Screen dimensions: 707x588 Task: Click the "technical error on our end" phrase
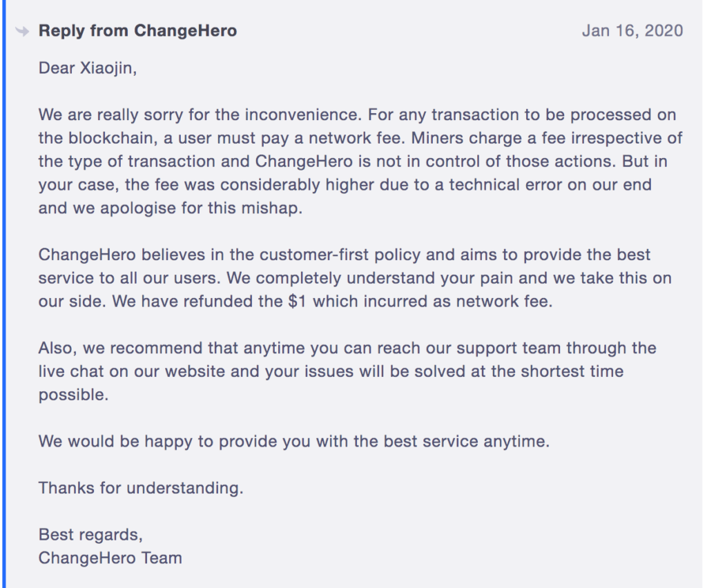pyautogui.click(x=550, y=185)
